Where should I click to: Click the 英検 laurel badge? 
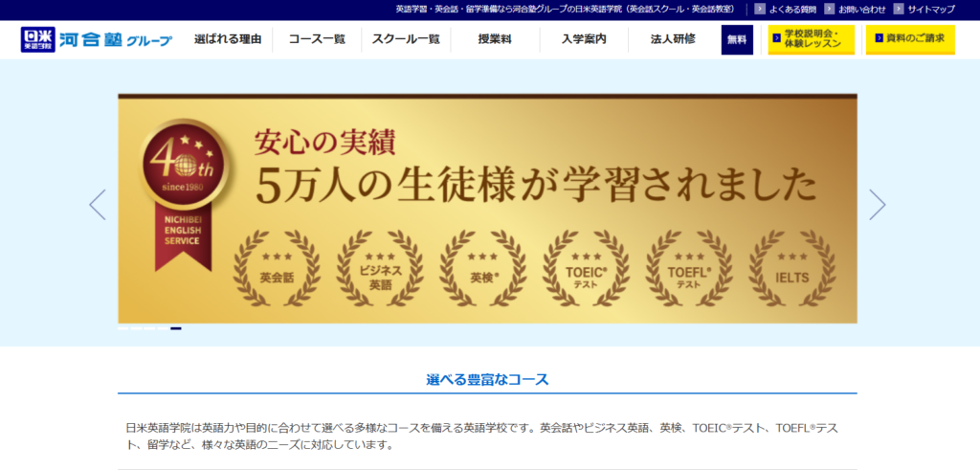tap(483, 268)
